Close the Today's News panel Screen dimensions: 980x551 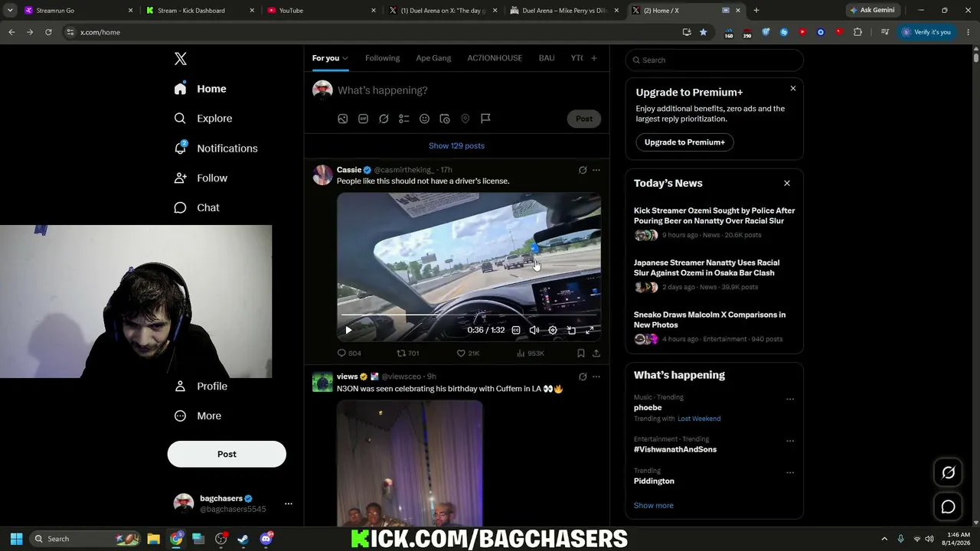pos(786,184)
